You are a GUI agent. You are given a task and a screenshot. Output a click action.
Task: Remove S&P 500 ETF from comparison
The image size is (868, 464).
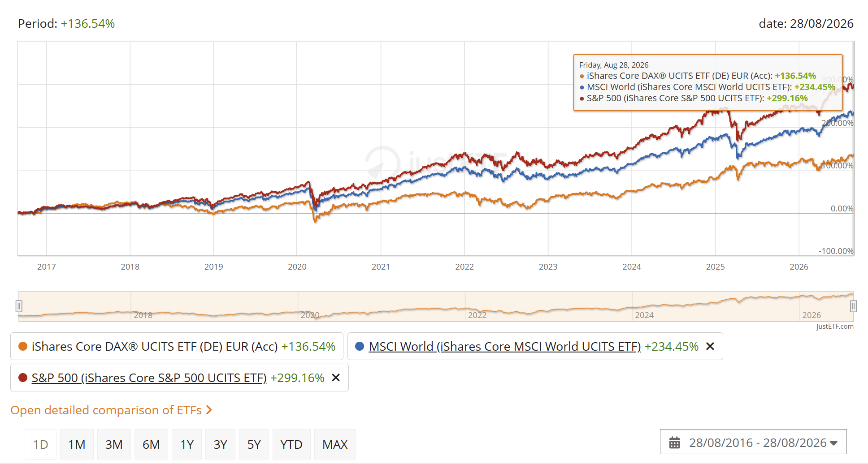tap(335, 378)
